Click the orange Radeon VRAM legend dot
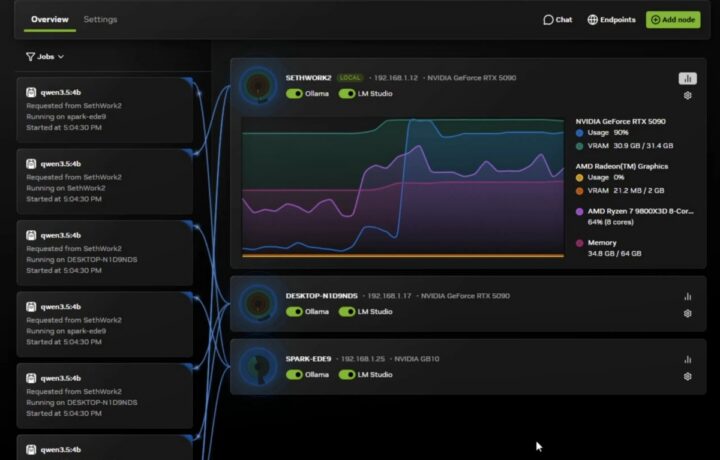The width and height of the screenshot is (720, 460). (579, 191)
